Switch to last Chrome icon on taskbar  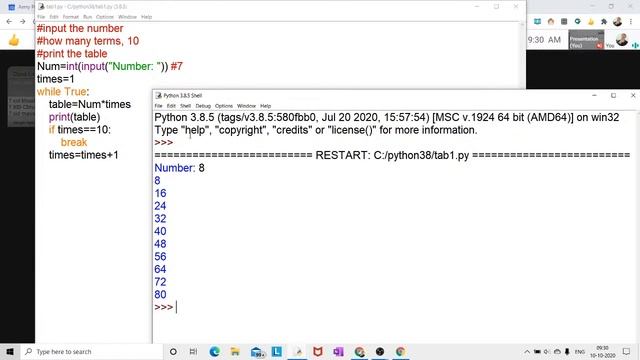coord(400,351)
